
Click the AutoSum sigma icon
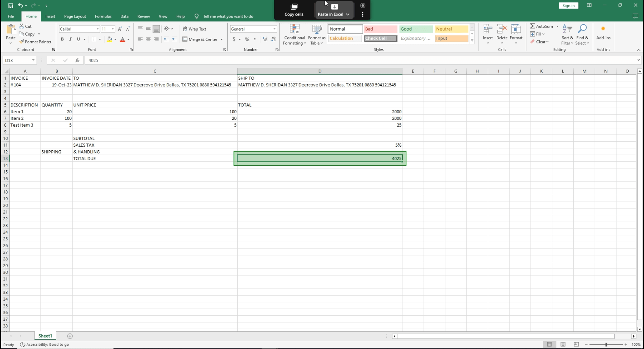pyautogui.click(x=533, y=26)
